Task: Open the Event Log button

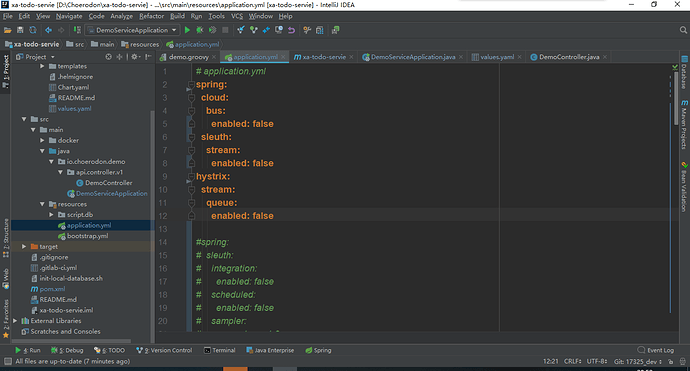Action: [x=656, y=350]
